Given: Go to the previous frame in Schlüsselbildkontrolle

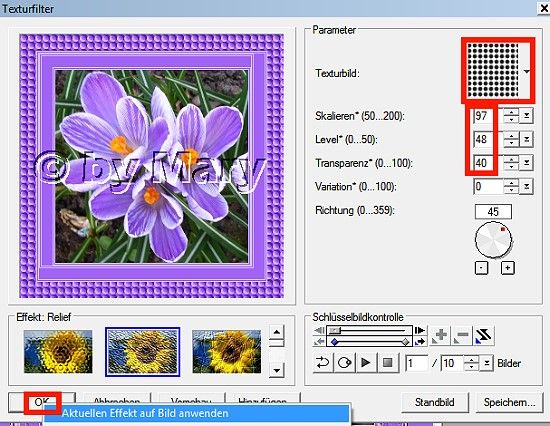Looking at the screenshot, I should (319, 331).
